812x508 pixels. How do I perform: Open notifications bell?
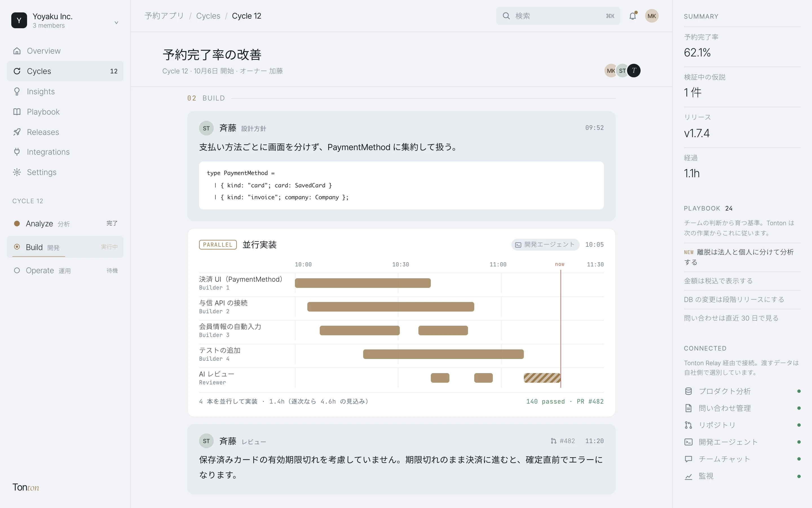(x=632, y=16)
